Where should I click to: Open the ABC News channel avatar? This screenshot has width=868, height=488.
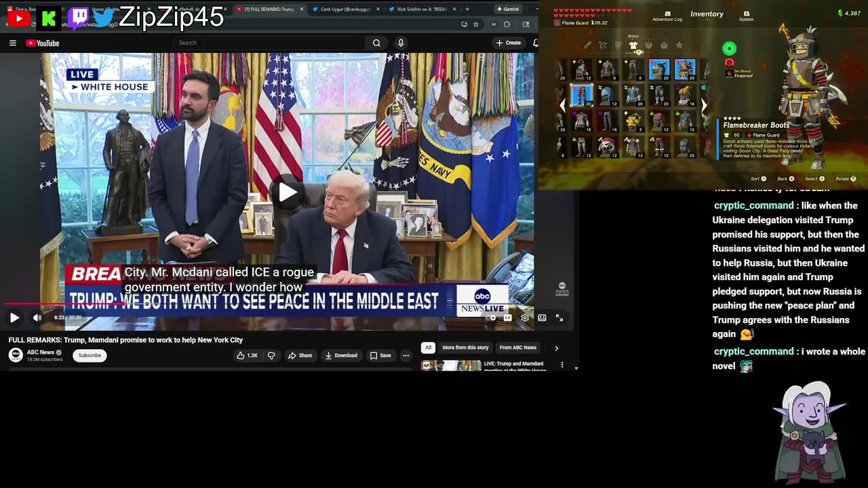coord(16,355)
